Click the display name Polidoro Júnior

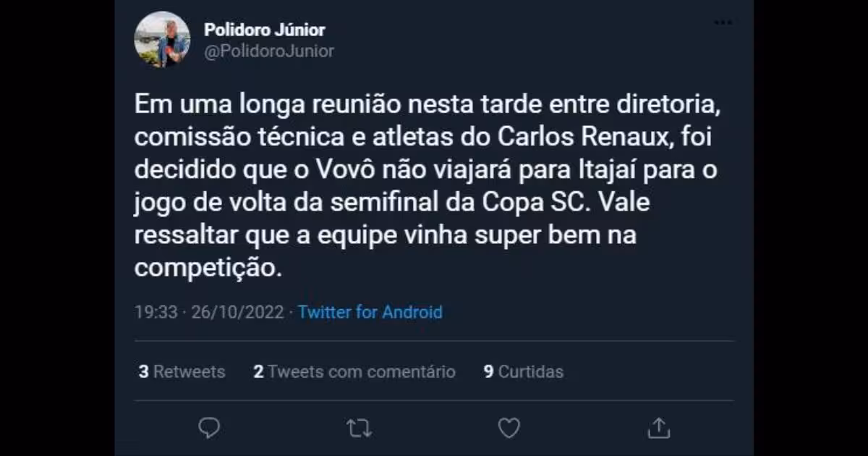264,30
